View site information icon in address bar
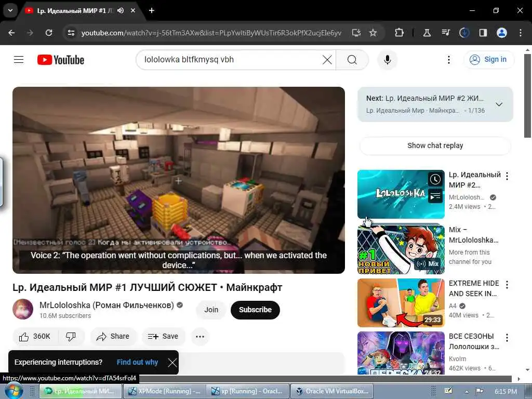This screenshot has height=399, width=532. coord(71,33)
